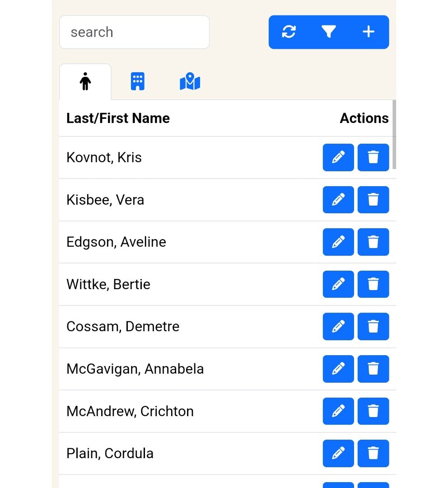Edit McAndrew, Crichton entry
448x488 pixels.
click(x=338, y=411)
